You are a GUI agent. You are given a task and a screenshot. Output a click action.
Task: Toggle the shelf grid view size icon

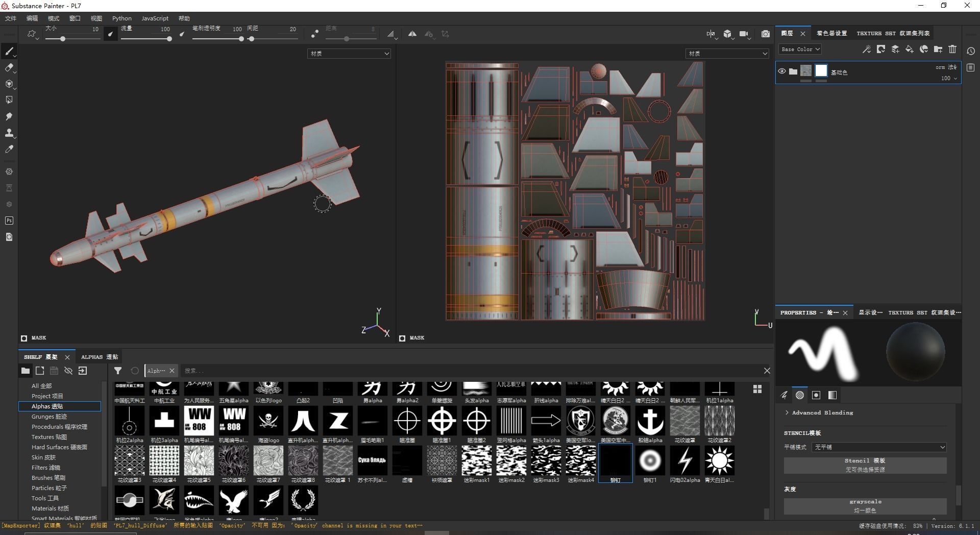tap(757, 389)
